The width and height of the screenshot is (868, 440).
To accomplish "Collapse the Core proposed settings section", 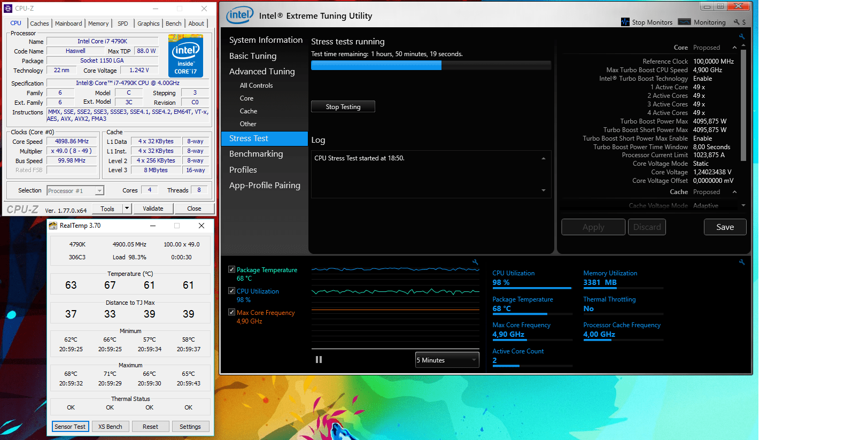I will [734, 48].
